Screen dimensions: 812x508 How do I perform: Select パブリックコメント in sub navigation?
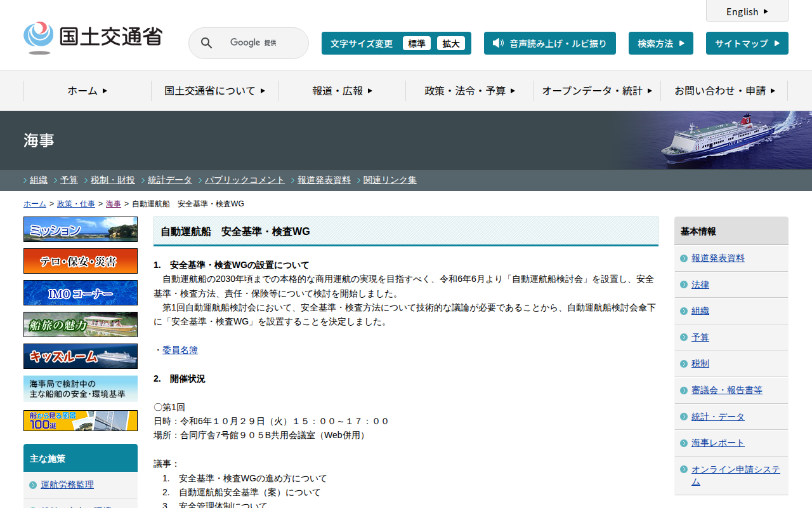tap(244, 180)
